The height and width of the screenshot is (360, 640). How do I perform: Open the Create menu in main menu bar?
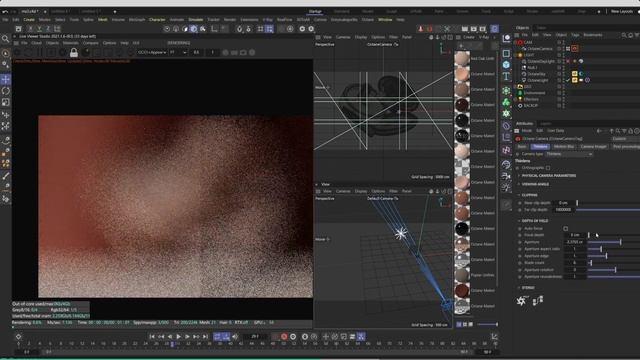coord(29,20)
